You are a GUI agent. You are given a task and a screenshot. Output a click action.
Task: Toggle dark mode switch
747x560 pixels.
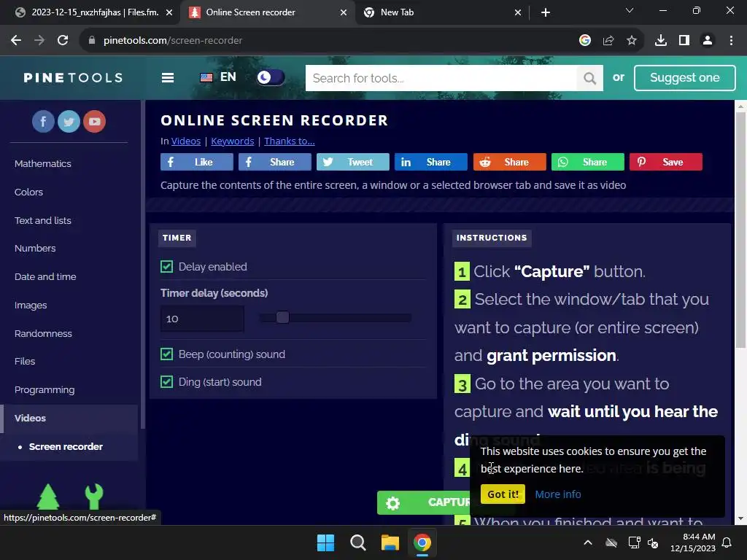point(270,77)
